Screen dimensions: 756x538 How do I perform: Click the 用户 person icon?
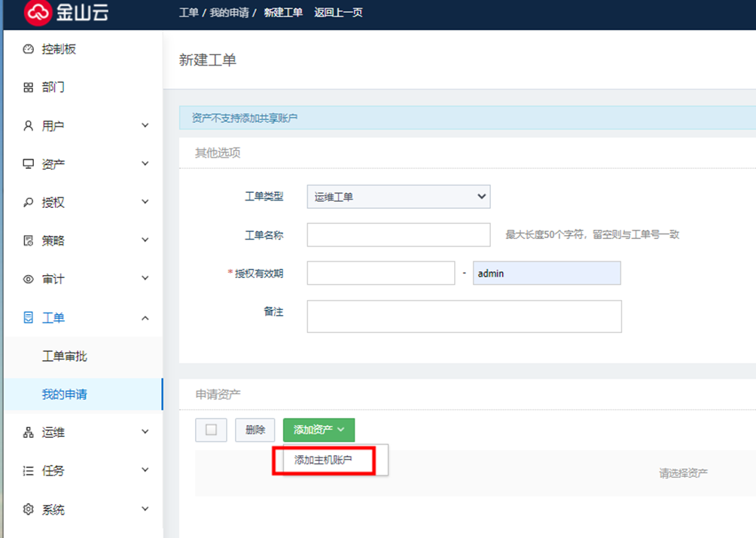[x=29, y=126]
